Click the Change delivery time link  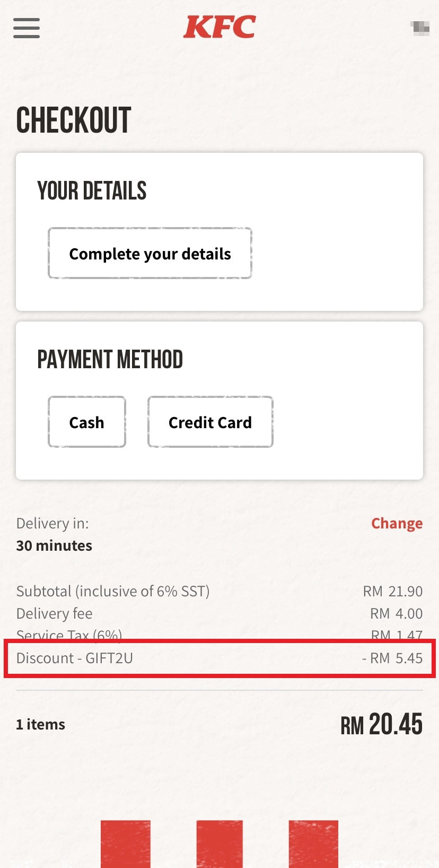(397, 523)
